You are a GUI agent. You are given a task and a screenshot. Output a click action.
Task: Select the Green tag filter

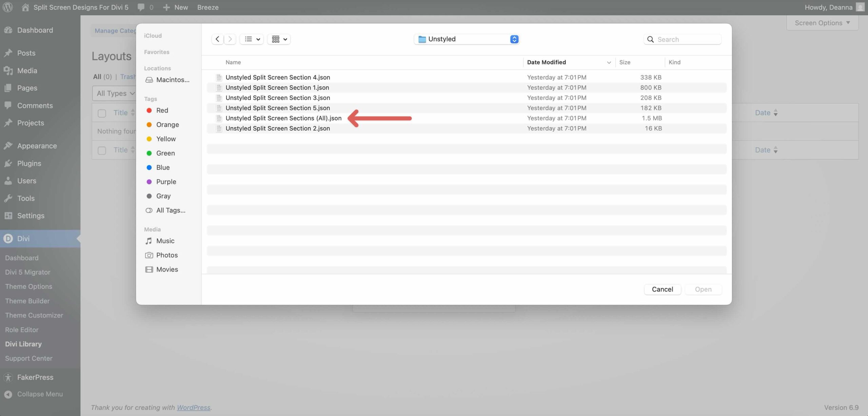(x=165, y=153)
